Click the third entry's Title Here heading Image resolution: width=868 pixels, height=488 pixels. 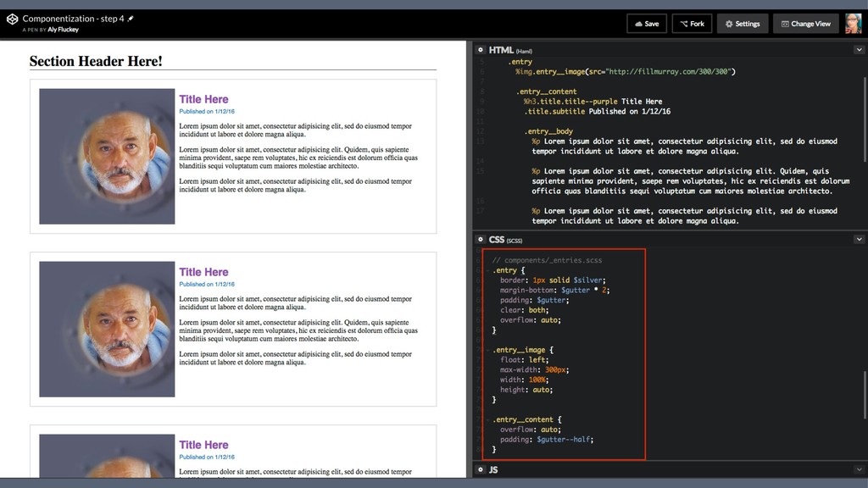(x=203, y=445)
